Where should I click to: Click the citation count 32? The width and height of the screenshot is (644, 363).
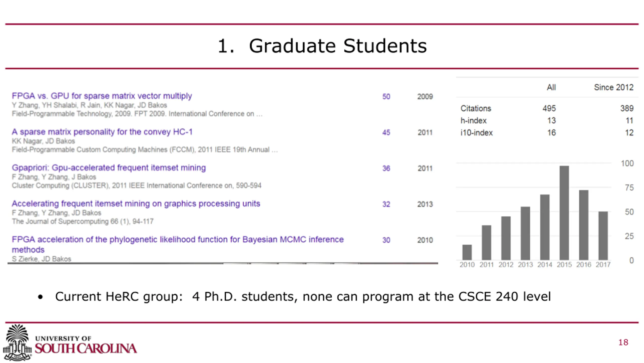click(386, 204)
